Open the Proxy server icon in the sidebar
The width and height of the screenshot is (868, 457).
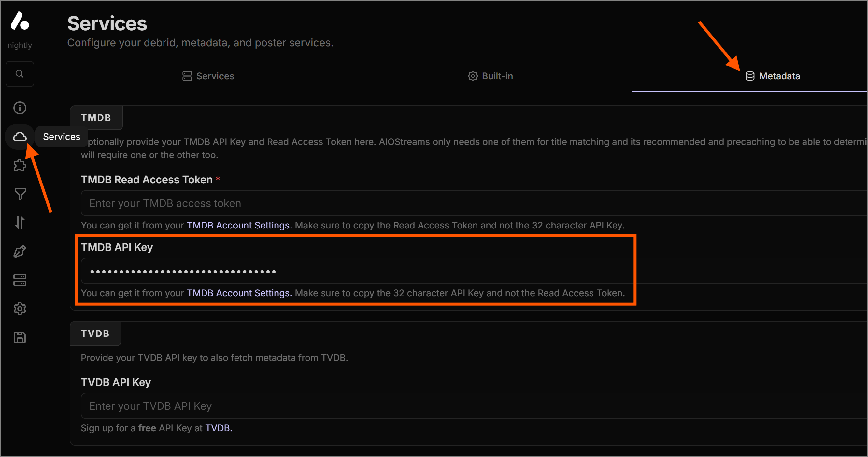(20, 280)
